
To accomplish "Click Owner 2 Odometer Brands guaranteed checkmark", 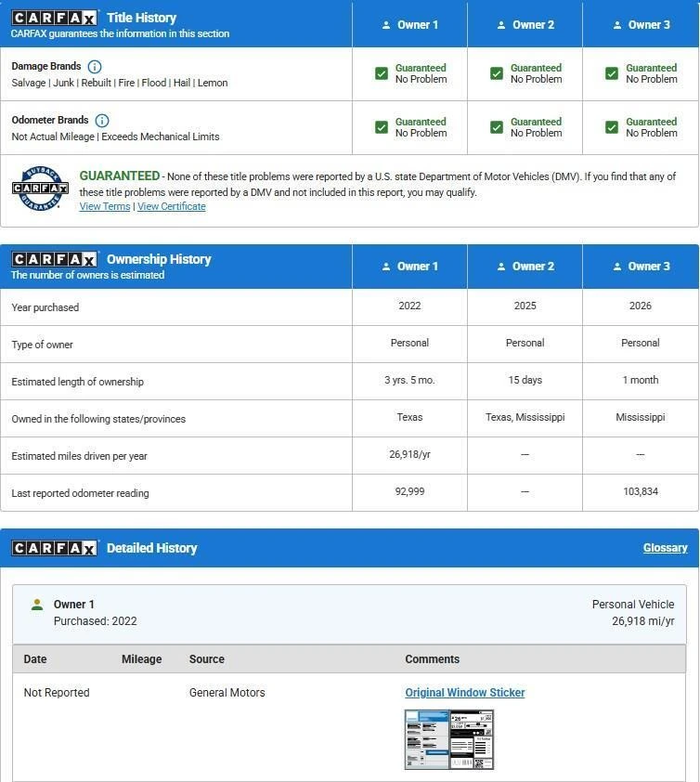I will pos(497,127).
